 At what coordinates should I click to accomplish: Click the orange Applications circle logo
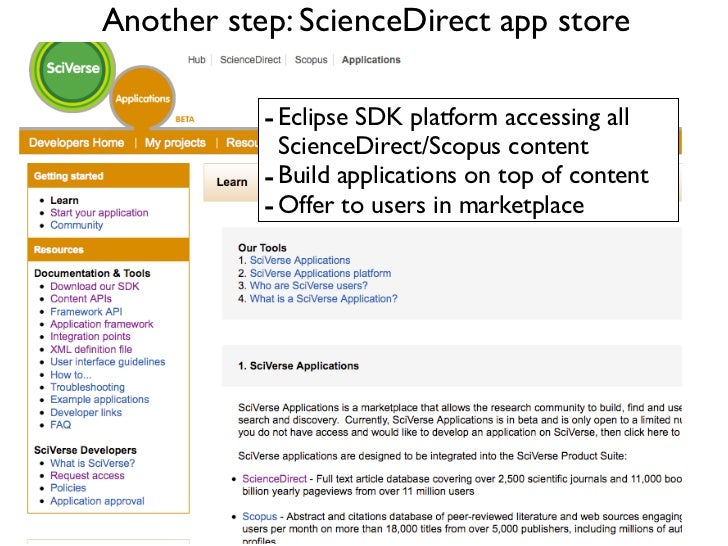pos(143,98)
